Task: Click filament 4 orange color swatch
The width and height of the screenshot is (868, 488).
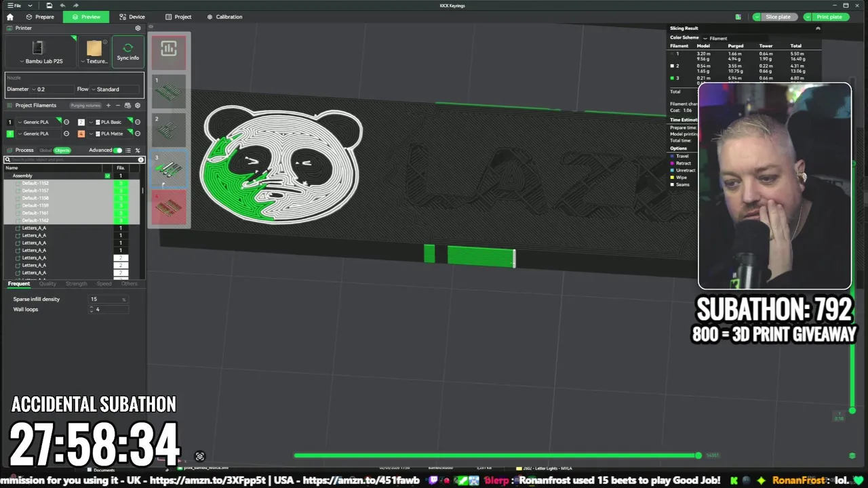Action: (81, 134)
